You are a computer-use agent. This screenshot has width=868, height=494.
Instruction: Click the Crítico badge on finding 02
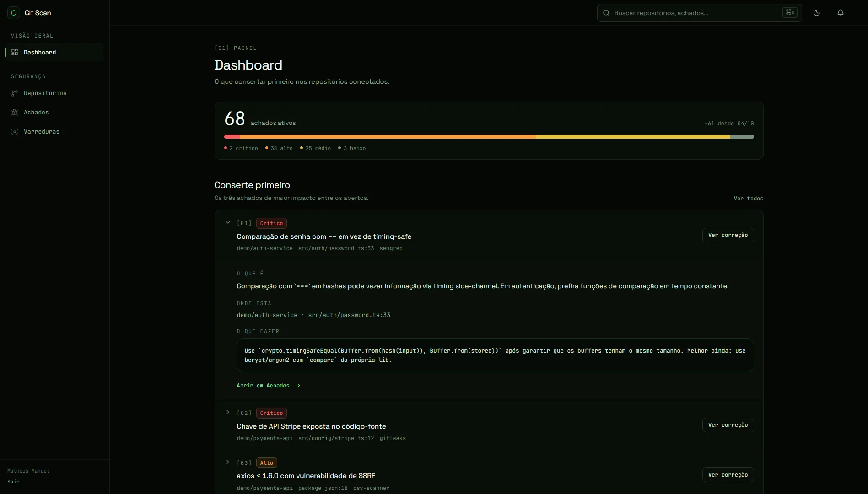(x=271, y=413)
